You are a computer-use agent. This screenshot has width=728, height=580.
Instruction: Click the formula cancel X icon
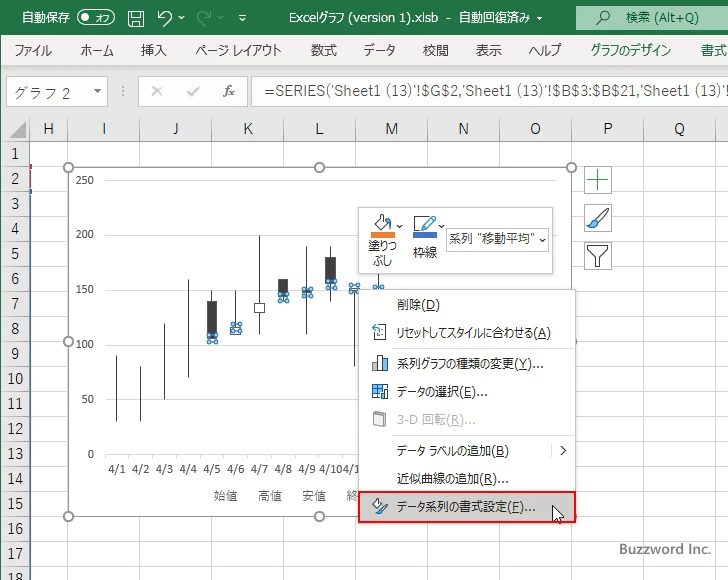[x=157, y=91]
